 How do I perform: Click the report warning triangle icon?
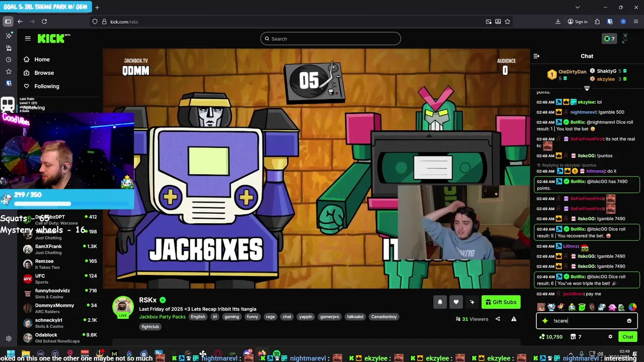[514, 319]
